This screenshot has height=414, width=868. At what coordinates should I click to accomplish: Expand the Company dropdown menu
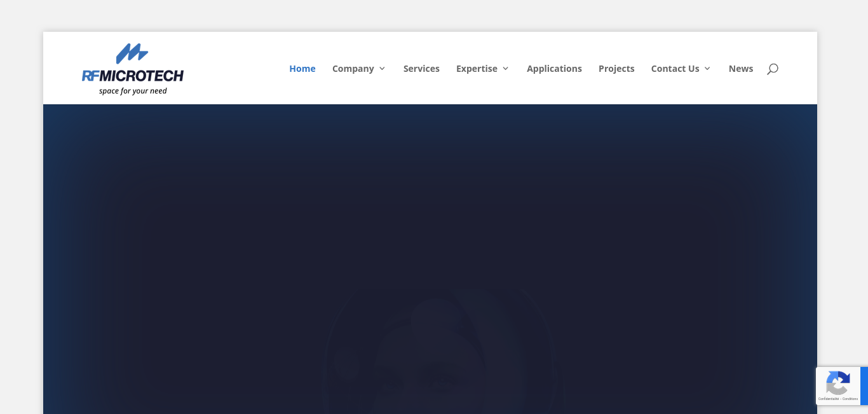(x=358, y=69)
